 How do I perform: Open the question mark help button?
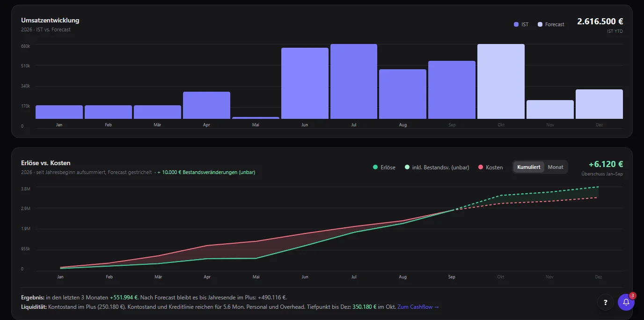tap(606, 302)
